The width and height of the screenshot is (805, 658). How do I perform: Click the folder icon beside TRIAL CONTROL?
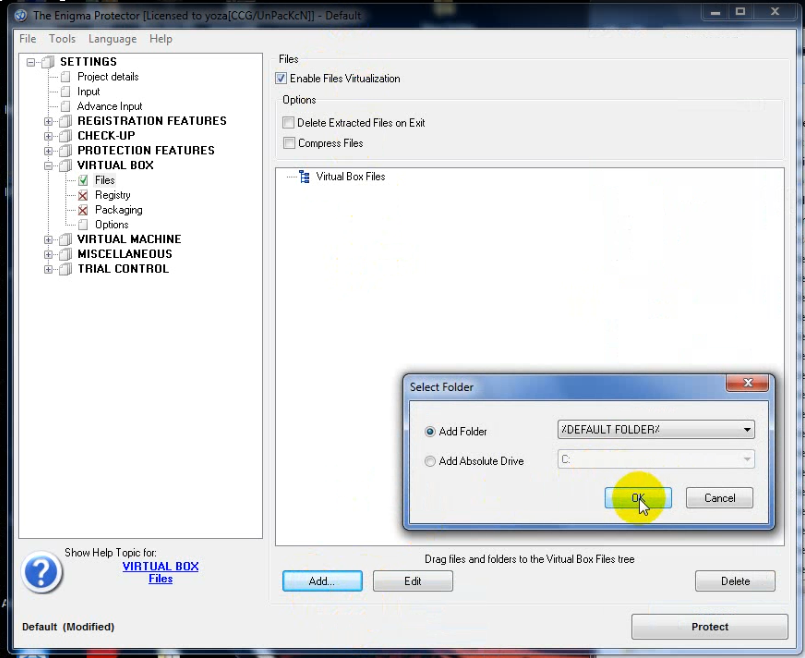click(x=66, y=269)
